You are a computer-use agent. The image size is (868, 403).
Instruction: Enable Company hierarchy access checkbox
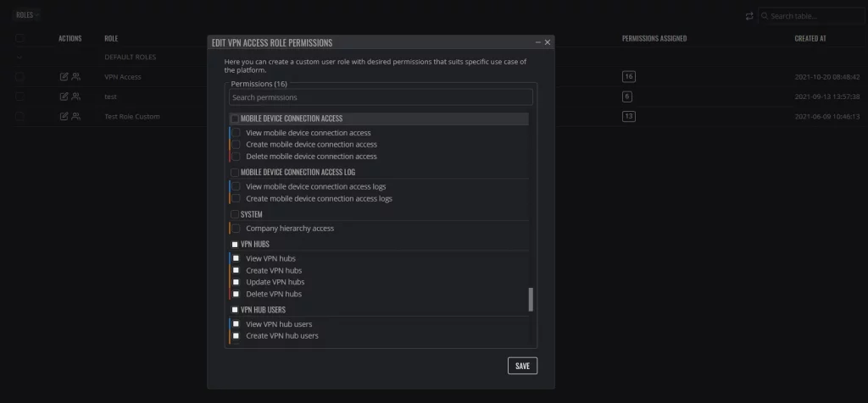pos(236,229)
